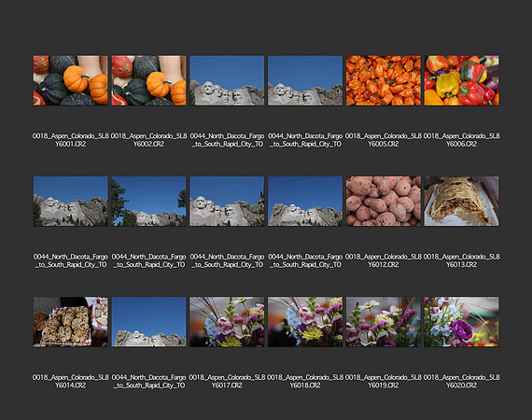This screenshot has width=532, height=420.
Task: Select the pumpkins thumbnail labeled Y6001.CR2
Action: point(71,80)
